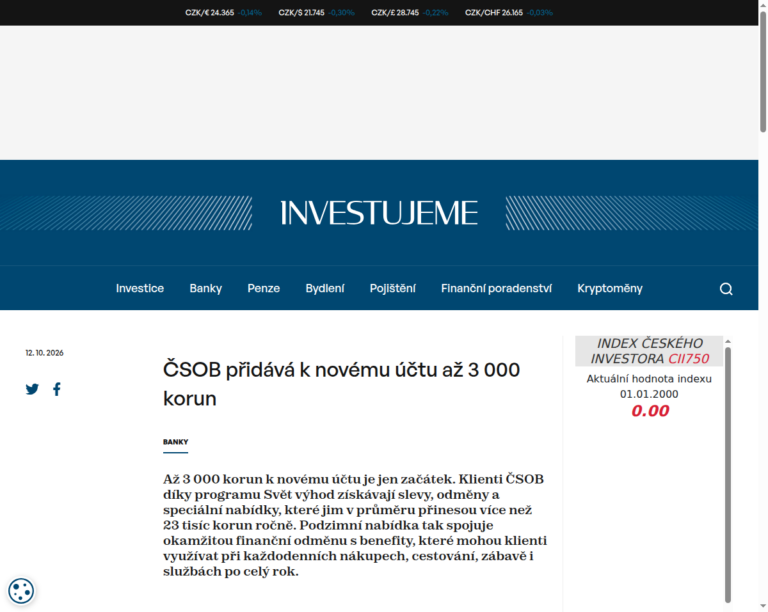Click the index date 01.01.2000
The height and width of the screenshot is (612, 768).
point(649,394)
